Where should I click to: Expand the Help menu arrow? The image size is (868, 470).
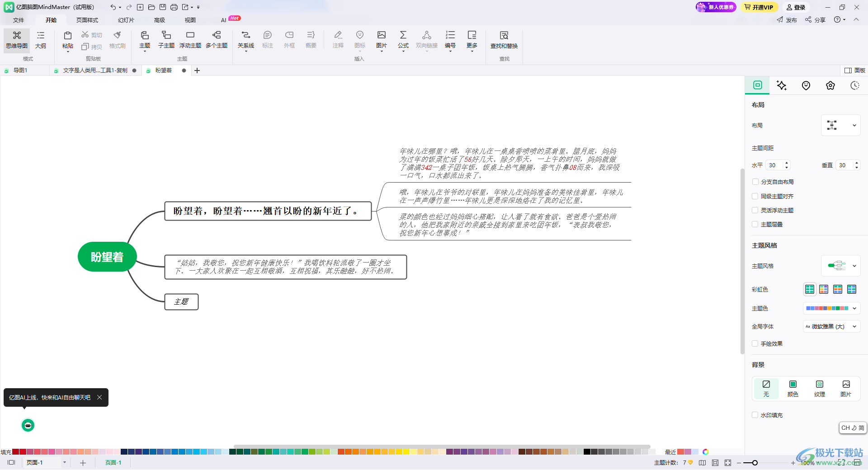[x=844, y=20]
